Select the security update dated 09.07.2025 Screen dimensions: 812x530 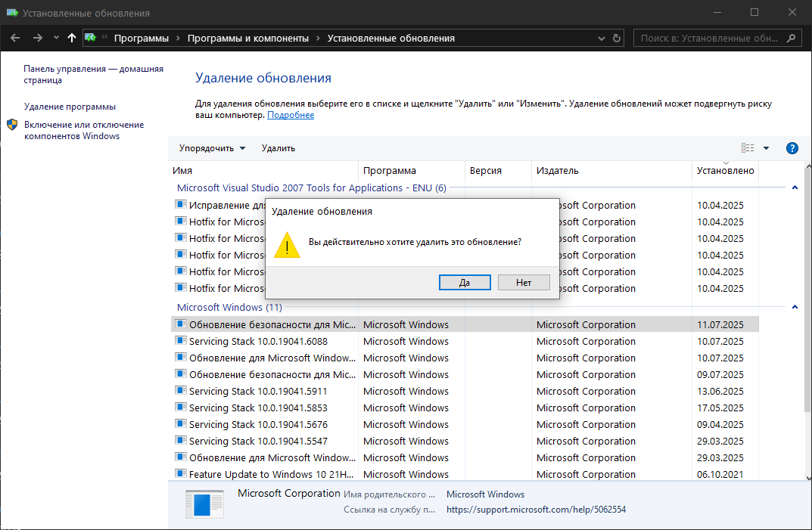465,374
